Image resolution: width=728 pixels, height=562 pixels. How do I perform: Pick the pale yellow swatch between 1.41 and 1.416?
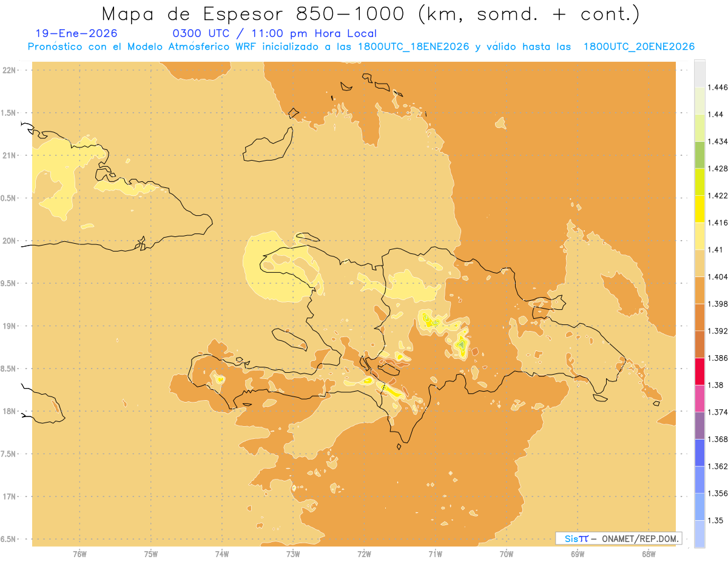click(699, 236)
